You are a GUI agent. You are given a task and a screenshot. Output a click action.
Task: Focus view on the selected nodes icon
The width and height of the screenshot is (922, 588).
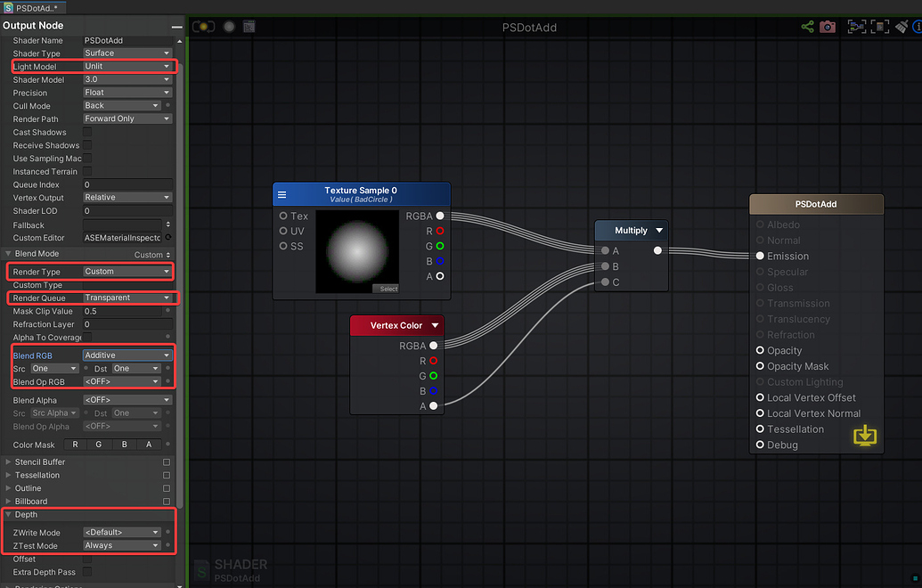pos(856,27)
